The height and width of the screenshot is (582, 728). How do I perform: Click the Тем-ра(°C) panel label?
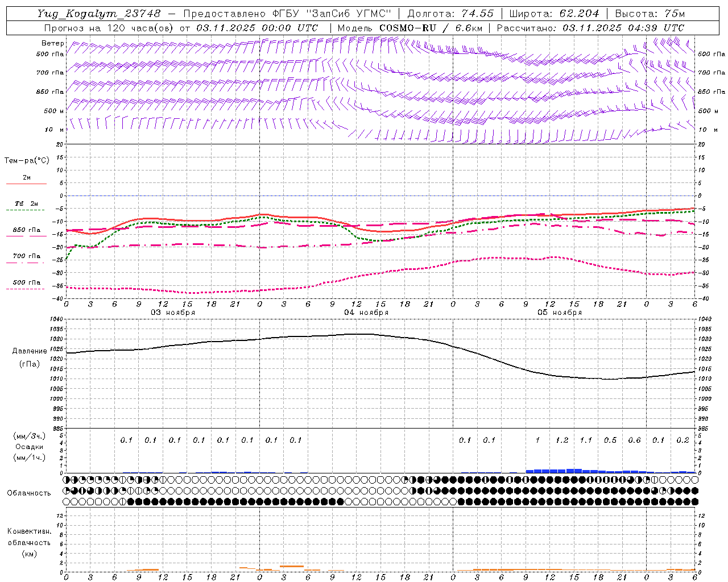[x=27, y=161]
